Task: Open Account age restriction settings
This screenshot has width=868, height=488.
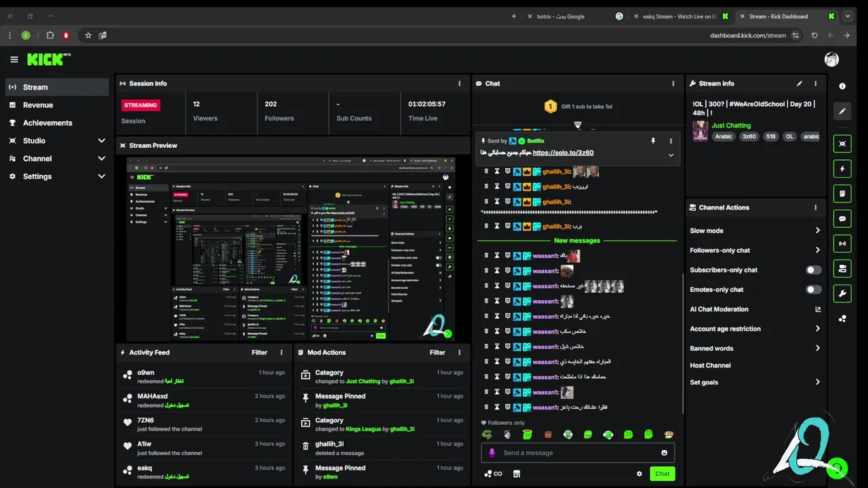Action: point(755,329)
